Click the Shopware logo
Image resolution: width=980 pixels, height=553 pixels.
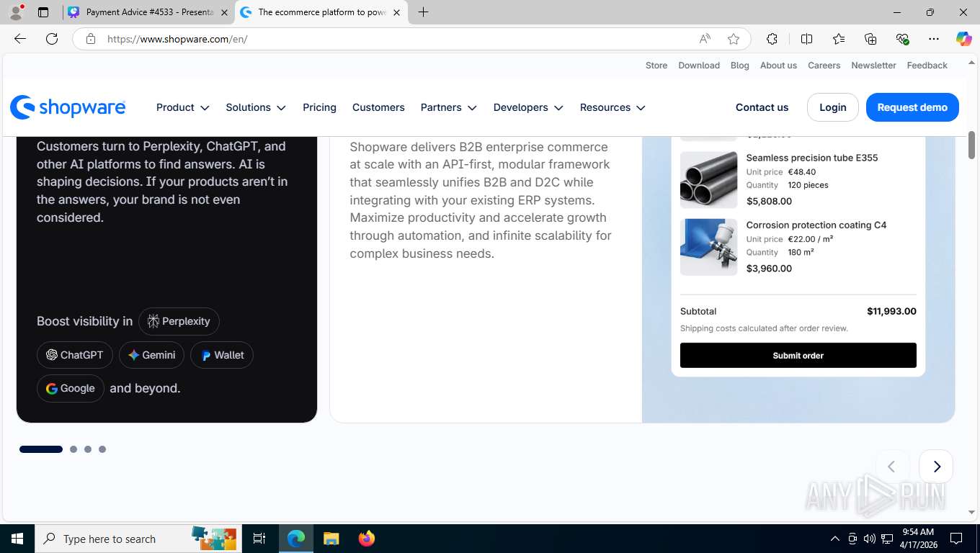pos(68,107)
